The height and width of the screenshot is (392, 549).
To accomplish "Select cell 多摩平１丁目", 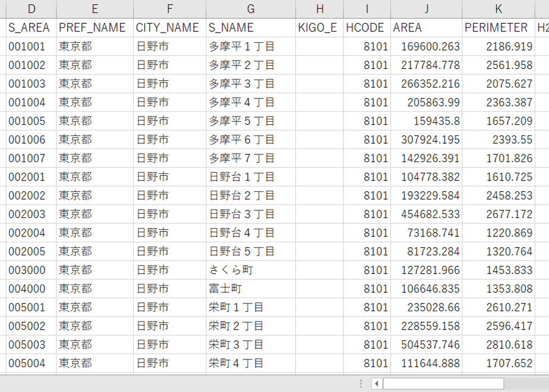I will (251, 46).
